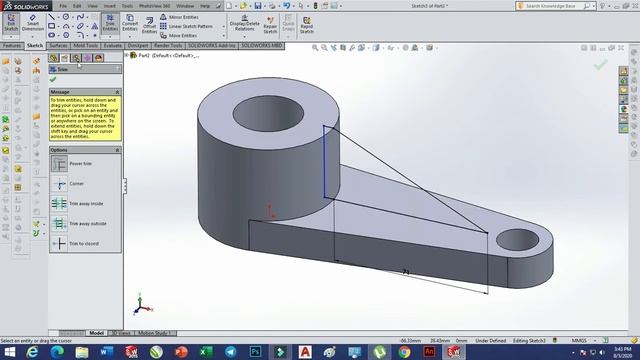This screenshot has height=360, width=640.
Task: Switch to the Evaluate tab
Action: click(113, 46)
